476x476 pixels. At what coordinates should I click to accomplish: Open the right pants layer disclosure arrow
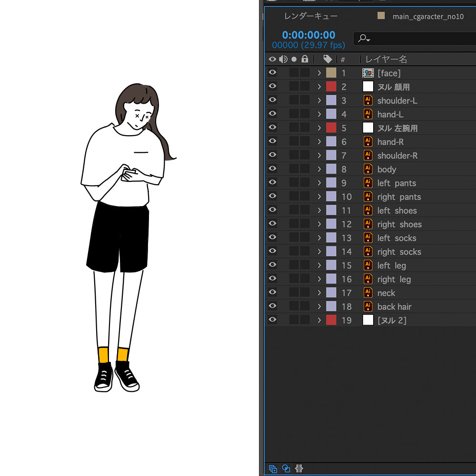pos(319,197)
